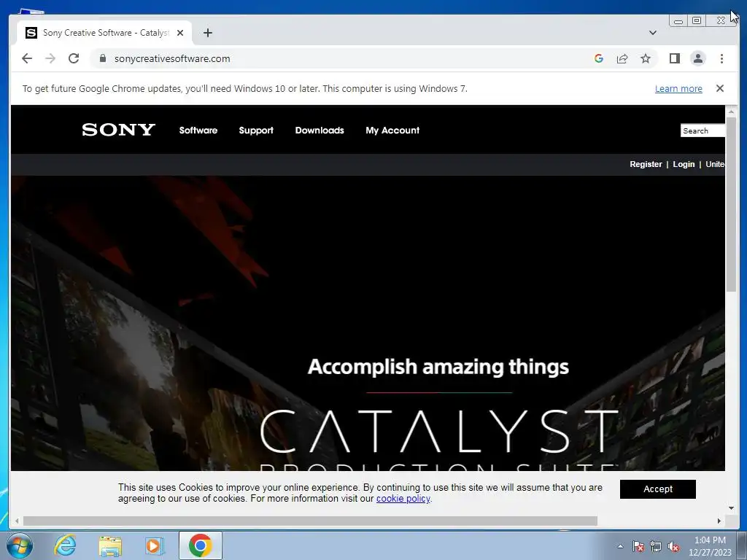View site information via the padlock icon
This screenshot has width=747, height=560.
point(102,58)
